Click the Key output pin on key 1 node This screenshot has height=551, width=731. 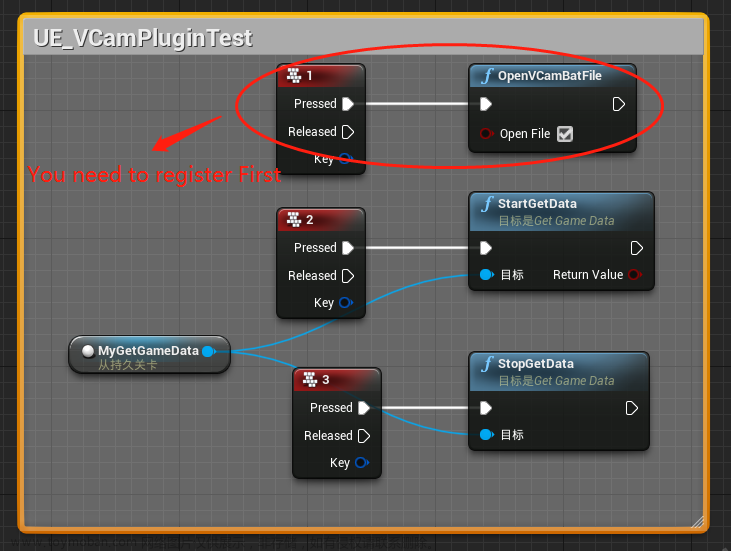[345, 158]
